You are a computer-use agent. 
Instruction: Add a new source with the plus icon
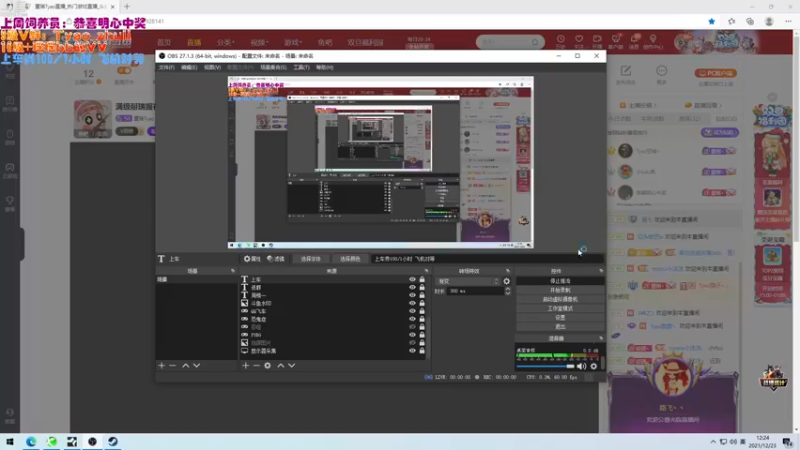245,365
